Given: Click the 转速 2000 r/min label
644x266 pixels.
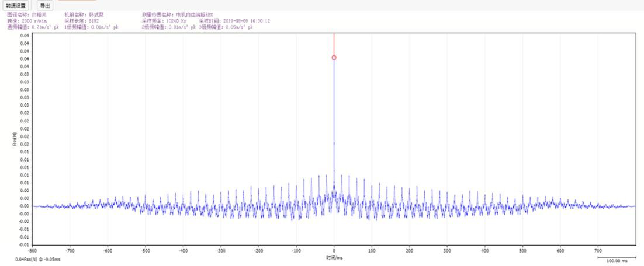Looking at the screenshot, I should 30,20.
